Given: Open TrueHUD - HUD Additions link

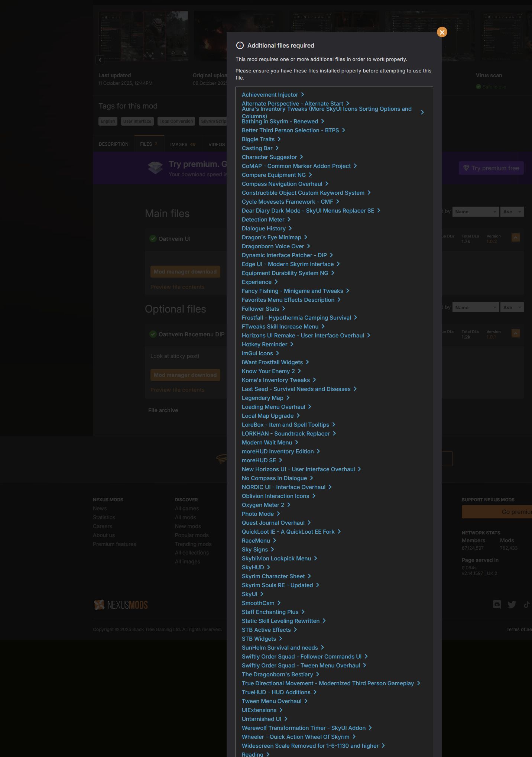Looking at the screenshot, I should pyautogui.click(x=276, y=692).
